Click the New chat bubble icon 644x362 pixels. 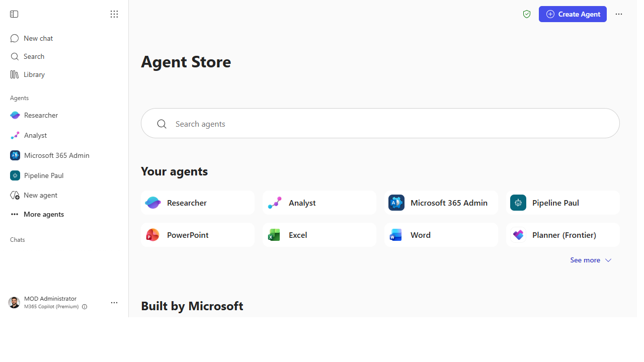click(x=15, y=38)
